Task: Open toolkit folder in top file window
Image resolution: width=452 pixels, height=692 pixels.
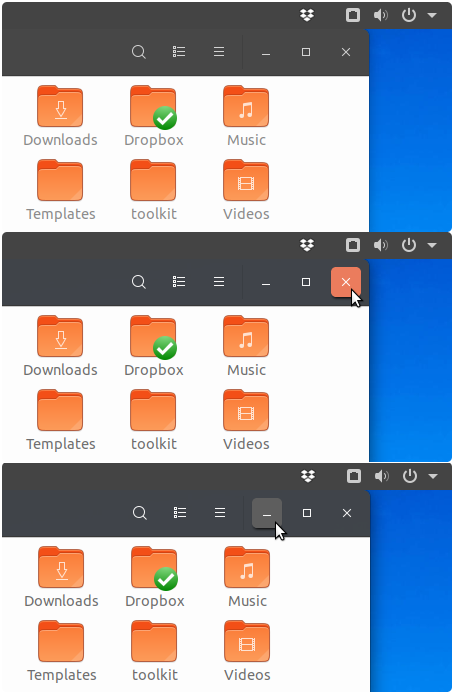Action: pos(153,181)
